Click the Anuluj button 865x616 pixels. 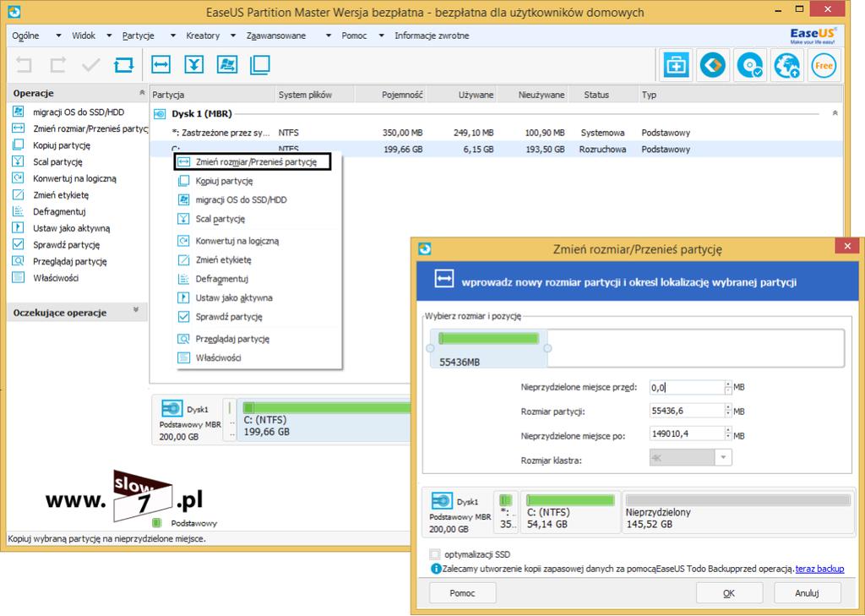(807, 593)
